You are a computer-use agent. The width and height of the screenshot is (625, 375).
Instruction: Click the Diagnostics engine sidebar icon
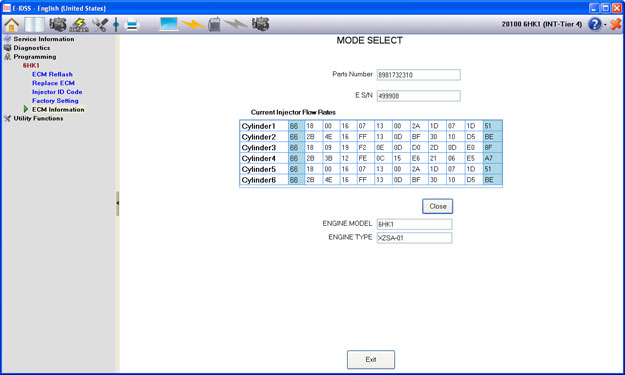(x=8, y=48)
